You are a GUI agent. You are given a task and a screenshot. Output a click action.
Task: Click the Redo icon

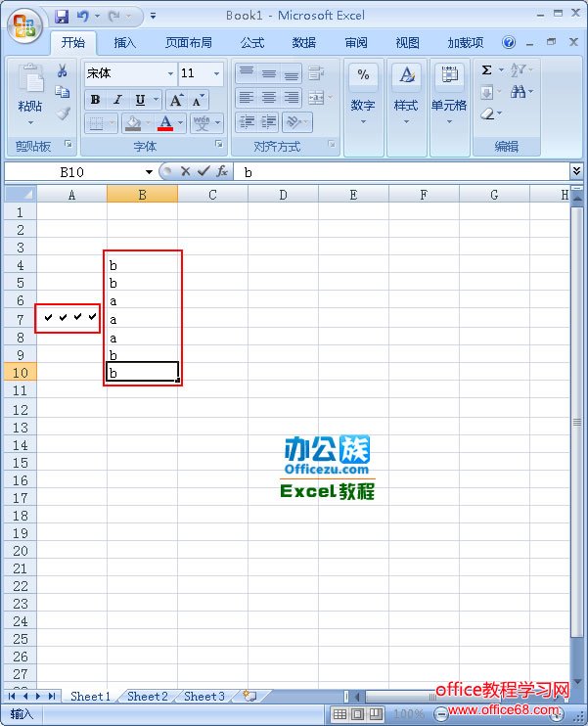coord(113,17)
